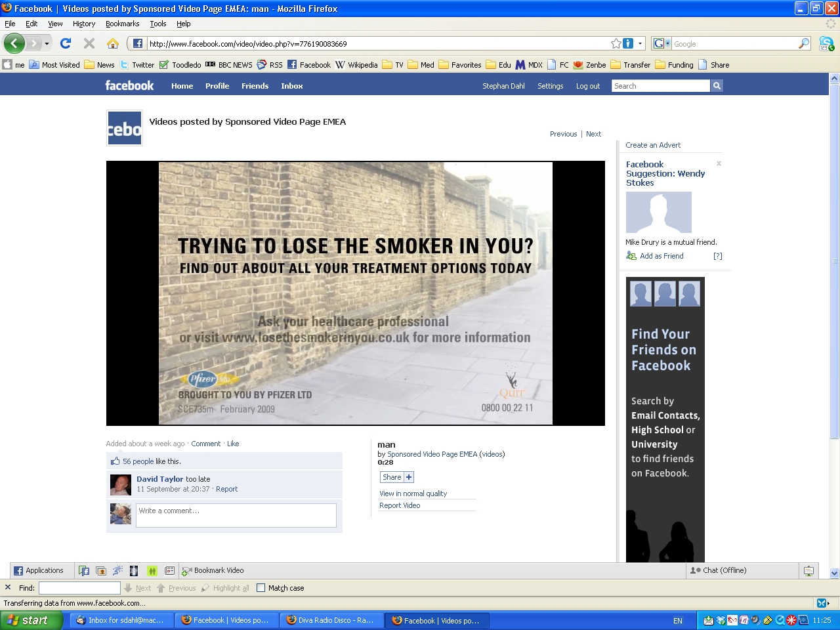Screen dimensions: 840x630
Task: Open the Facebook Applications menu
Action: (x=39, y=571)
